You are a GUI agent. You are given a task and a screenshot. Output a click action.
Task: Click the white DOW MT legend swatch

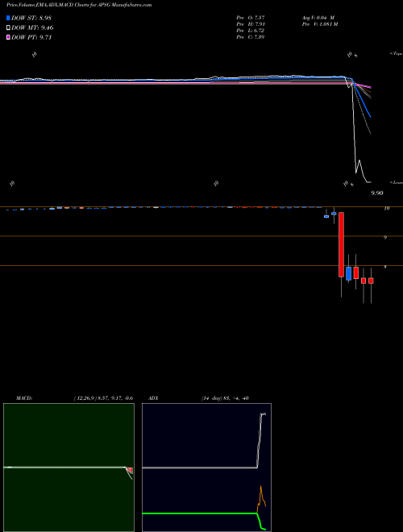click(8, 28)
